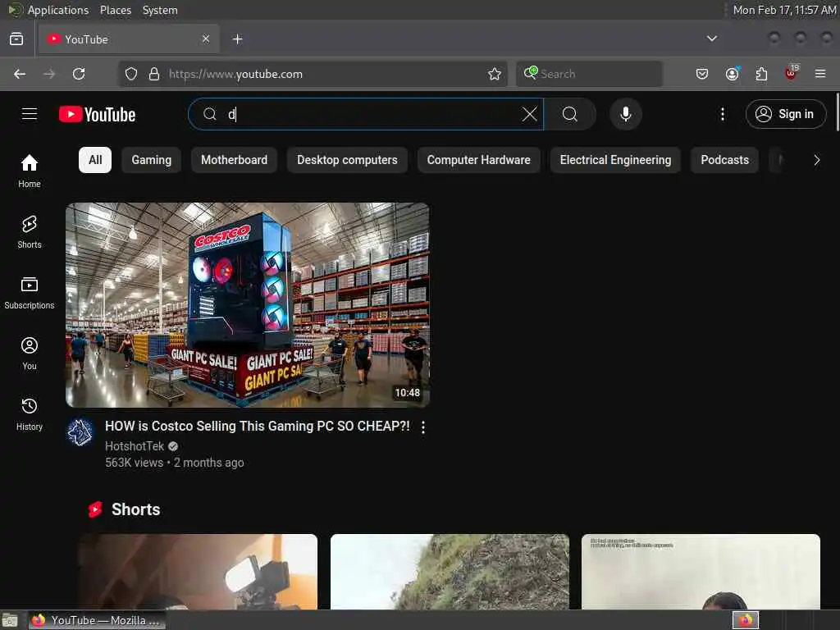Open the Places menu
This screenshot has width=840, height=630.
(116, 10)
